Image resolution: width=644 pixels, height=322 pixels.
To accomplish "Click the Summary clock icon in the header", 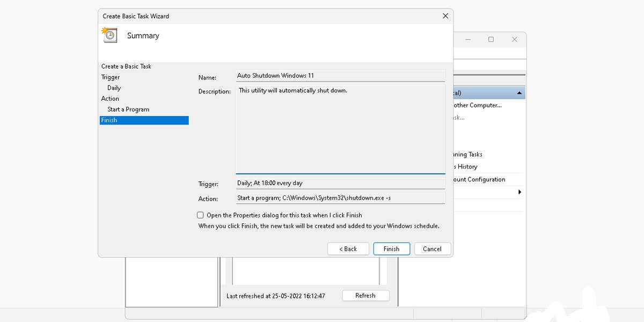I will tap(109, 35).
